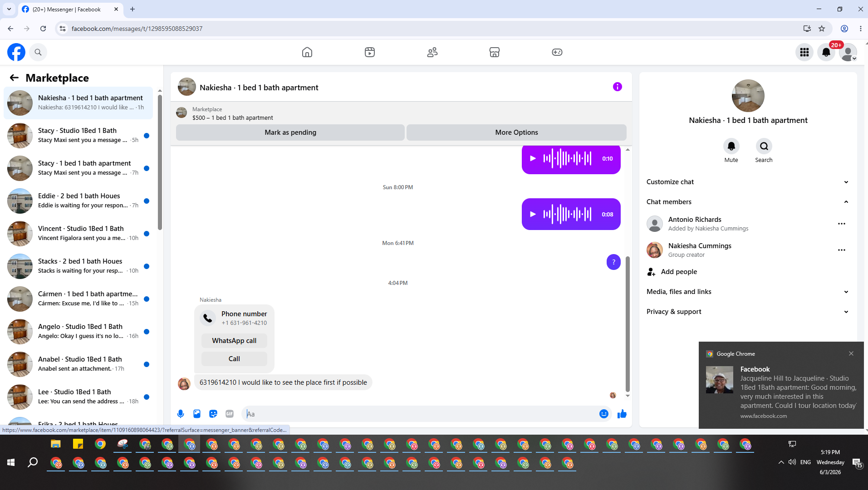Open Chrome's three-dot menu
Image resolution: width=868 pixels, height=490 pixels.
(860, 29)
